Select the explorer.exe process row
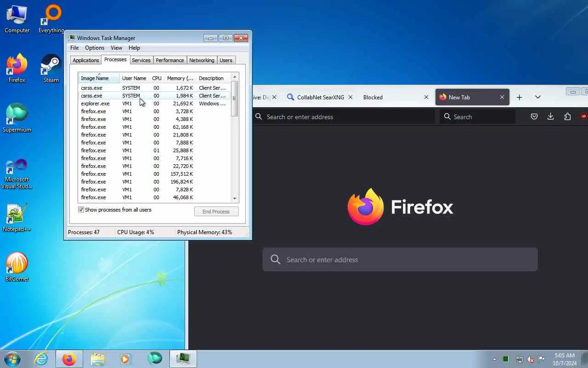The width and height of the screenshot is (588, 368). pyautogui.click(x=154, y=103)
